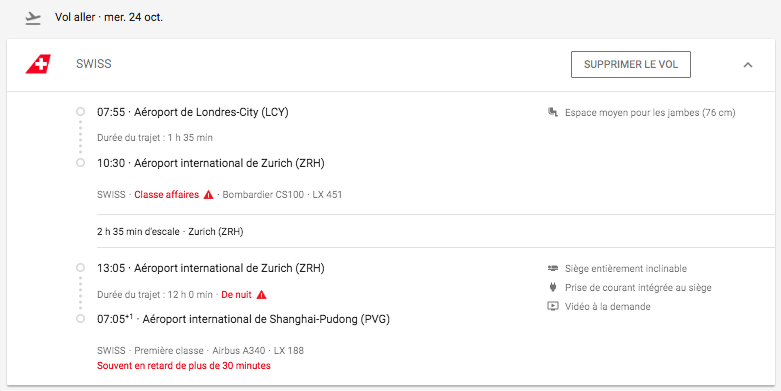Click the departing plane icon beside Vol aller
781x391 pixels.
33,18
